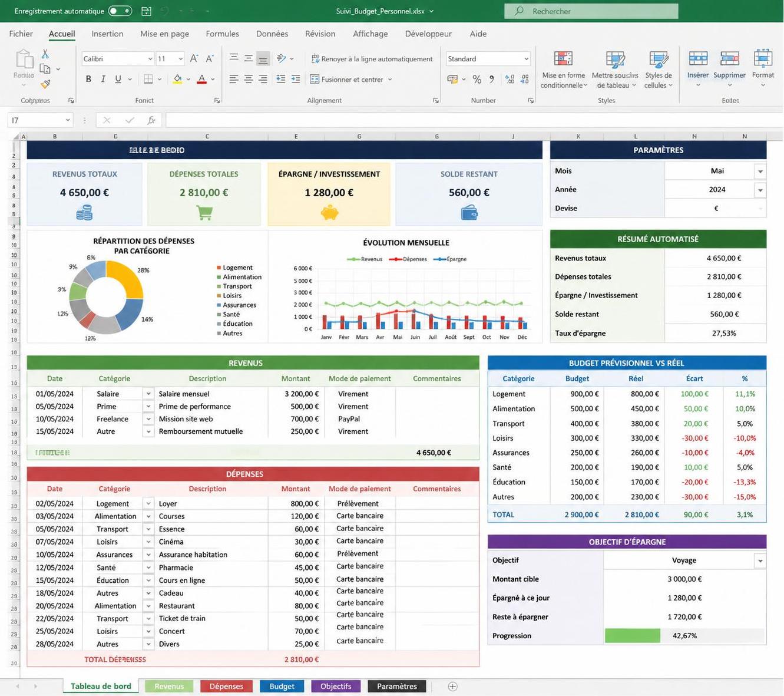Image resolution: width=784 pixels, height=696 pixels.
Task: Switch to the Objectifs sheet tab
Action: point(336,686)
